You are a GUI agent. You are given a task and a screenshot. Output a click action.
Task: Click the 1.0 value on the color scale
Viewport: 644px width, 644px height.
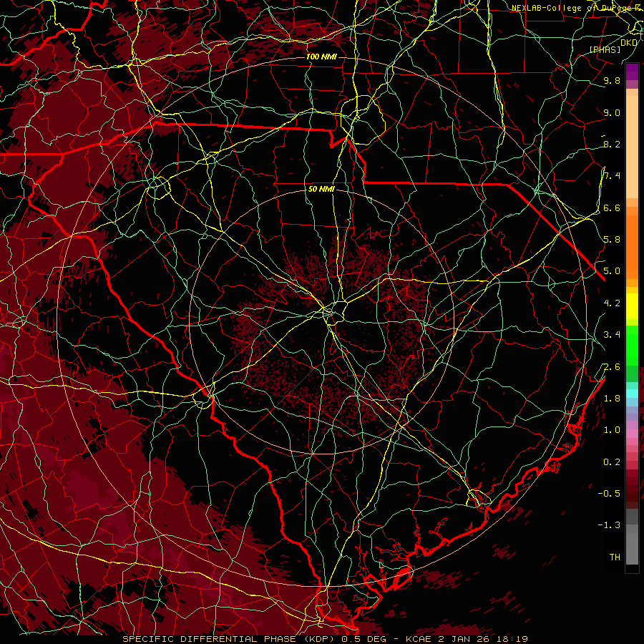tap(612, 430)
